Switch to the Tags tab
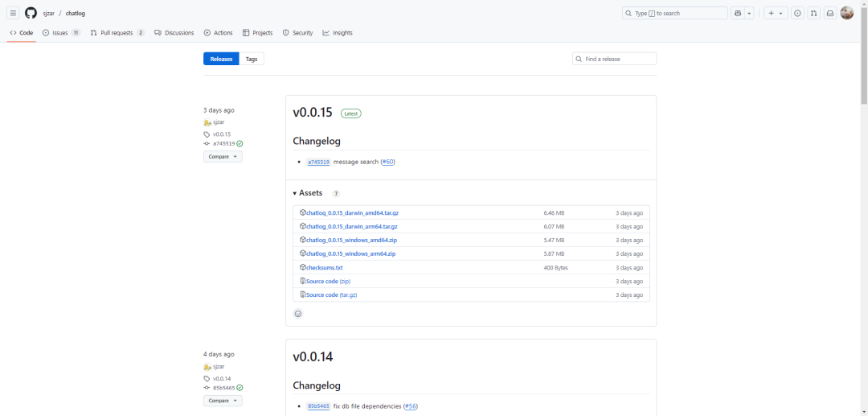The width and height of the screenshot is (868, 416). 252,59
